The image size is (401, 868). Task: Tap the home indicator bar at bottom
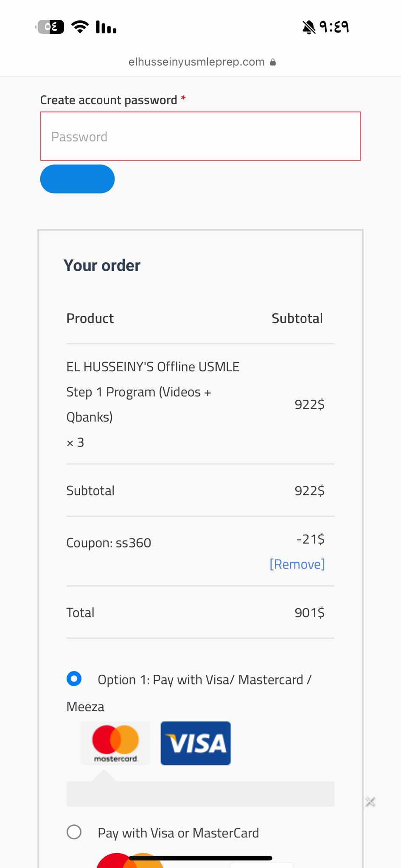pos(200,858)
